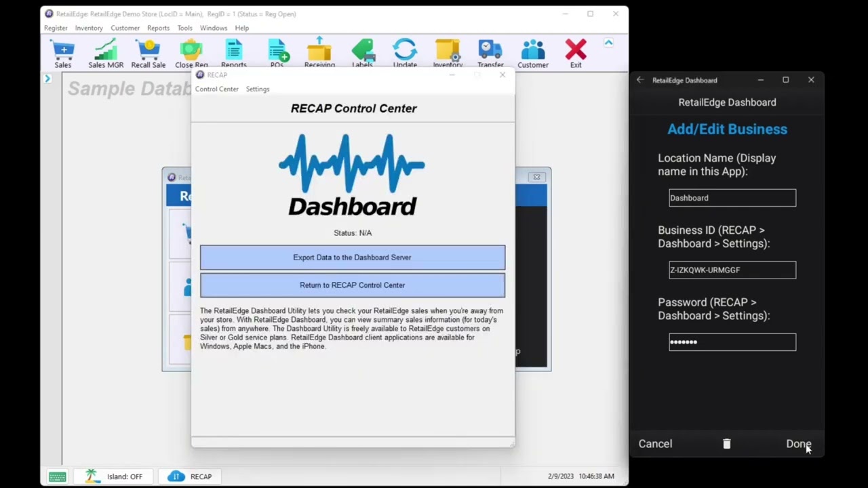Open Transfer from the toolbar
The image size is (868, 488).
(x=490, y=54)
